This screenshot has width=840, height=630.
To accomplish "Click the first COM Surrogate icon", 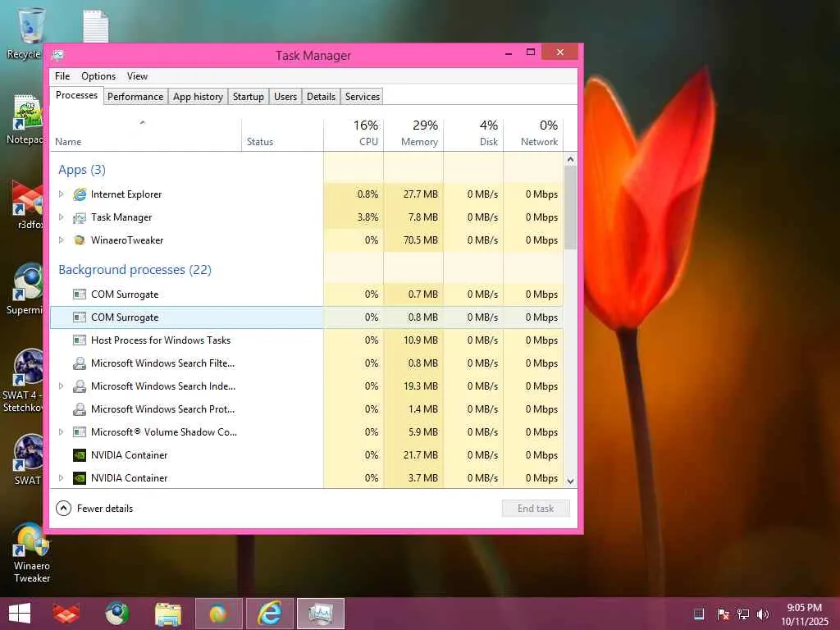I will tap(80, 294).
